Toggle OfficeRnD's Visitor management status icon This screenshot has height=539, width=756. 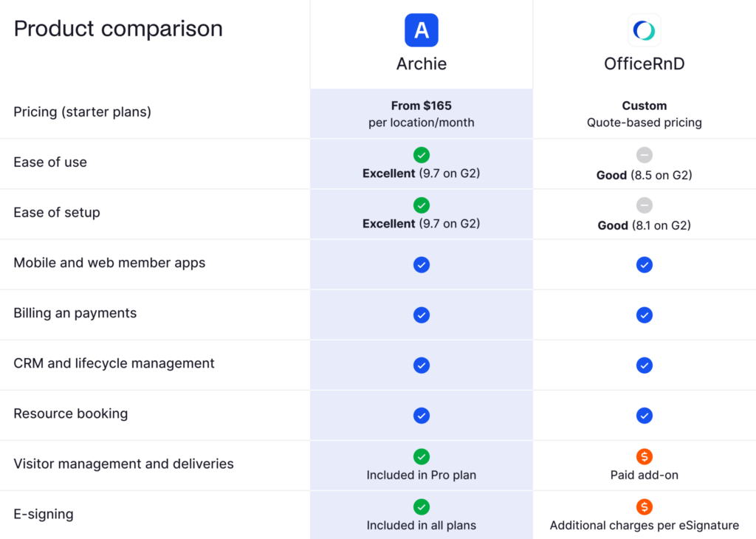click(x=644, y=457)
